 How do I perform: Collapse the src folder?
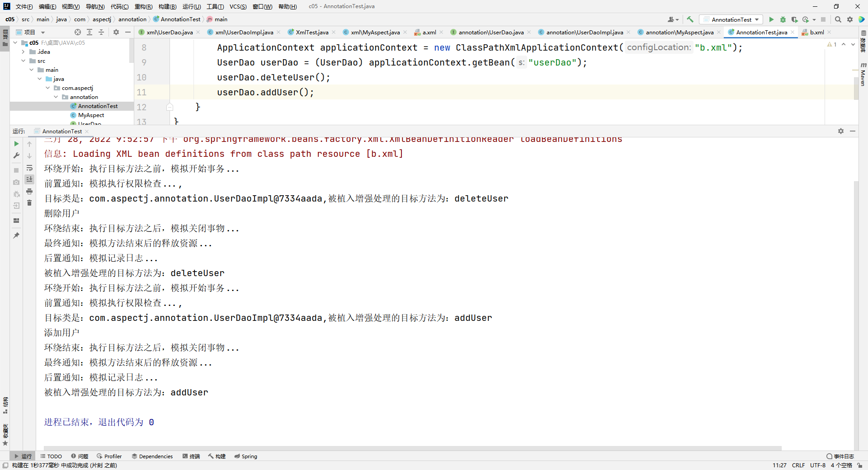24,61
